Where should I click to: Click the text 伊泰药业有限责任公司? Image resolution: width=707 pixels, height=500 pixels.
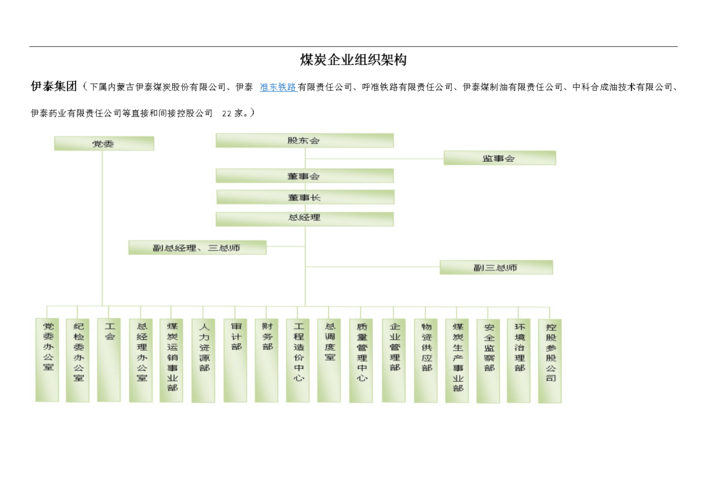(76, 113)
